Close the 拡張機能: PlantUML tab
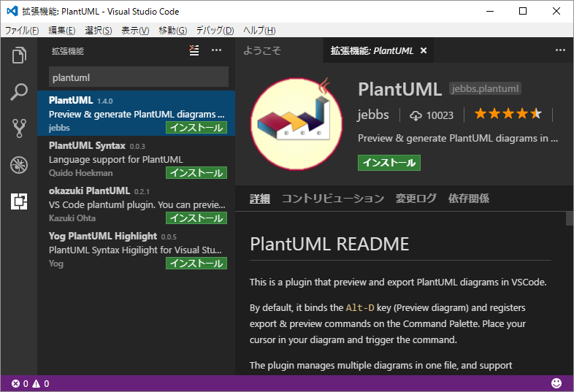 coord(424,50)
